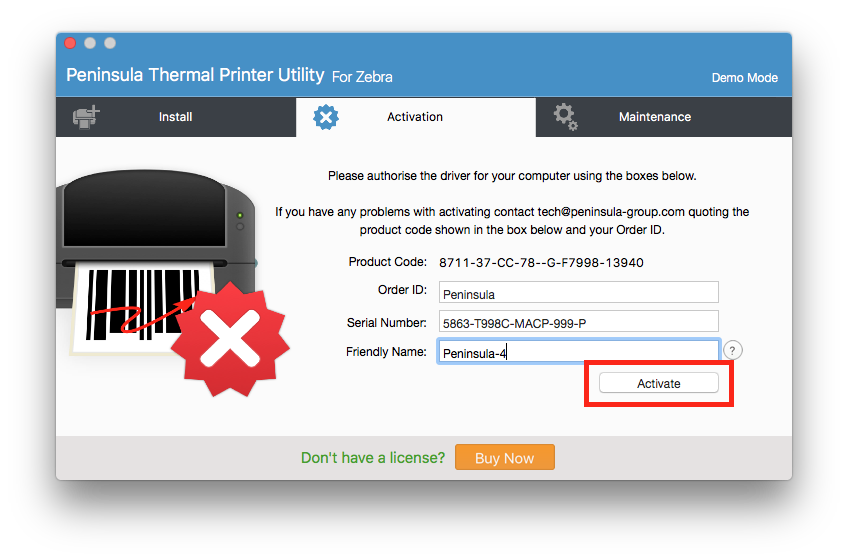
Task: Click the red X failure badge
Action: [x=230, y=340]
